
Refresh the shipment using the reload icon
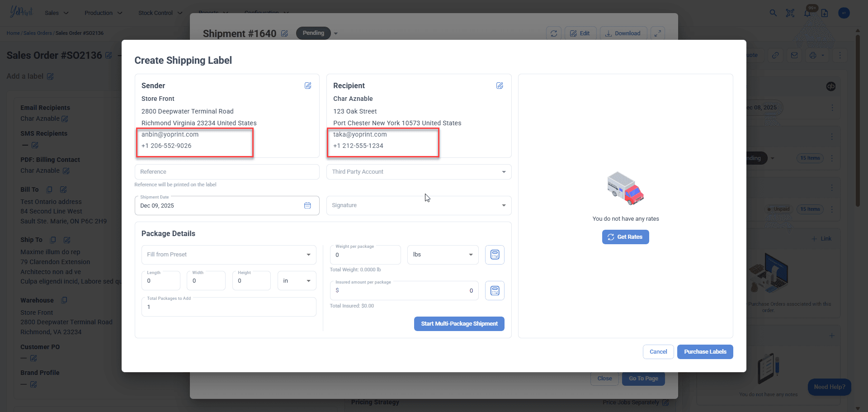click(x=554, y=33)
